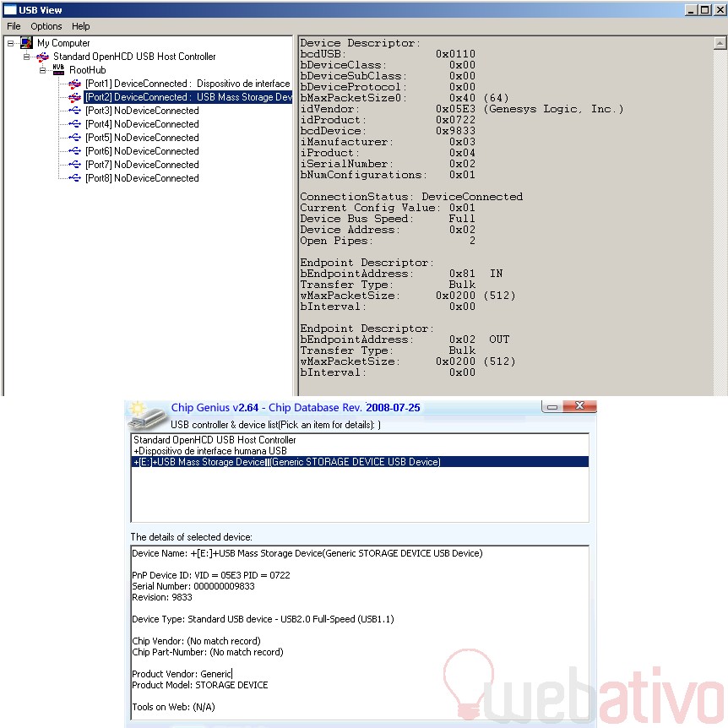Image resolution: width=728 pixels, height=728 pixels.
Task: Select Standard OpenHCD USB Host Controller in Chip Genius list
Action: [215, 440]
